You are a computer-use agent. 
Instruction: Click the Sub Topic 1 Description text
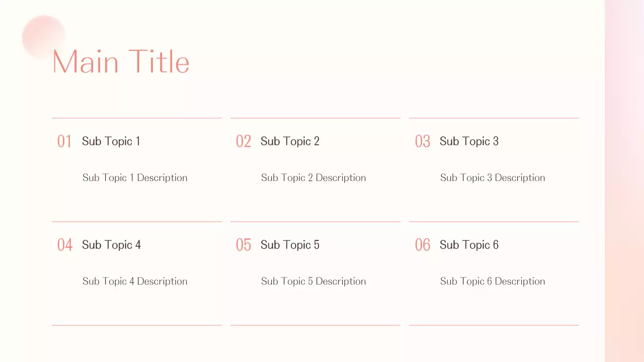[x=135, y=177]
